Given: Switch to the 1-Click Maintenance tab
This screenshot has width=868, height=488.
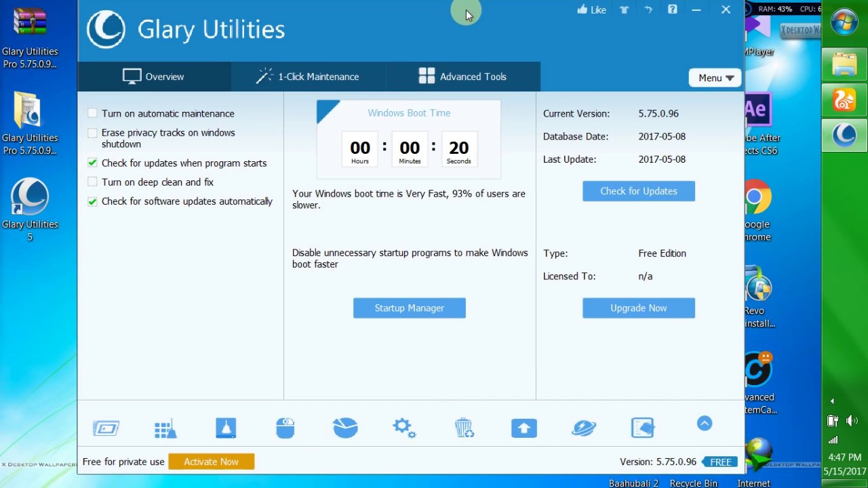Looking at the screenshot, I should click(x=308, y=77).
